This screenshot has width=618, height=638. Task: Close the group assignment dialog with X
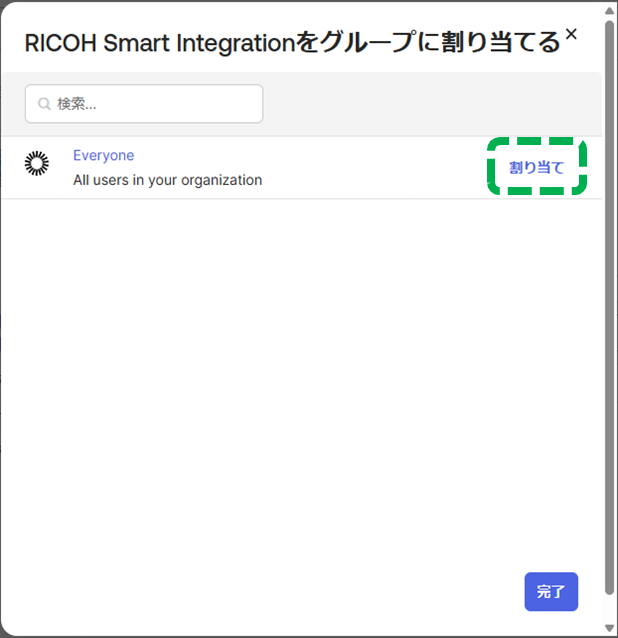(571, 34)
